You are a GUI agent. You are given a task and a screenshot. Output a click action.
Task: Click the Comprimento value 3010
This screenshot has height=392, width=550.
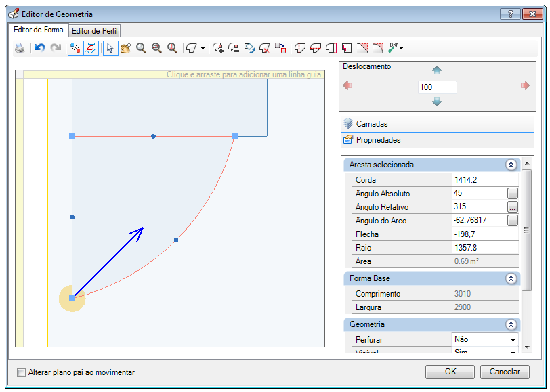463,294
